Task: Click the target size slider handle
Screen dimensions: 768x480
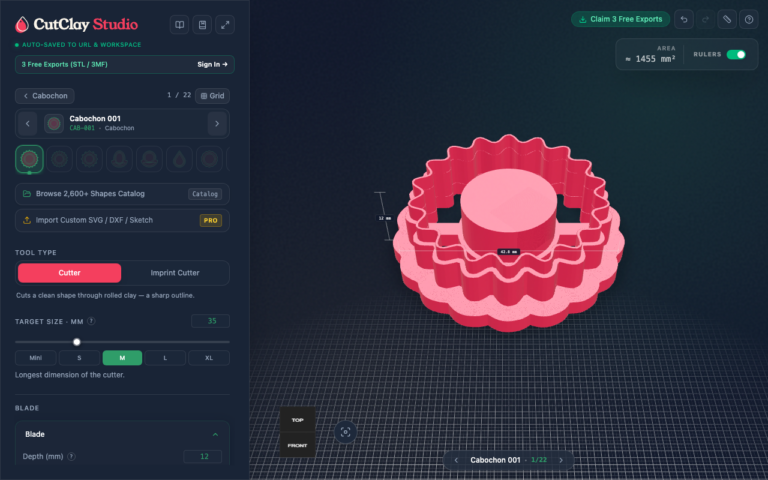Action: [77, 342]
